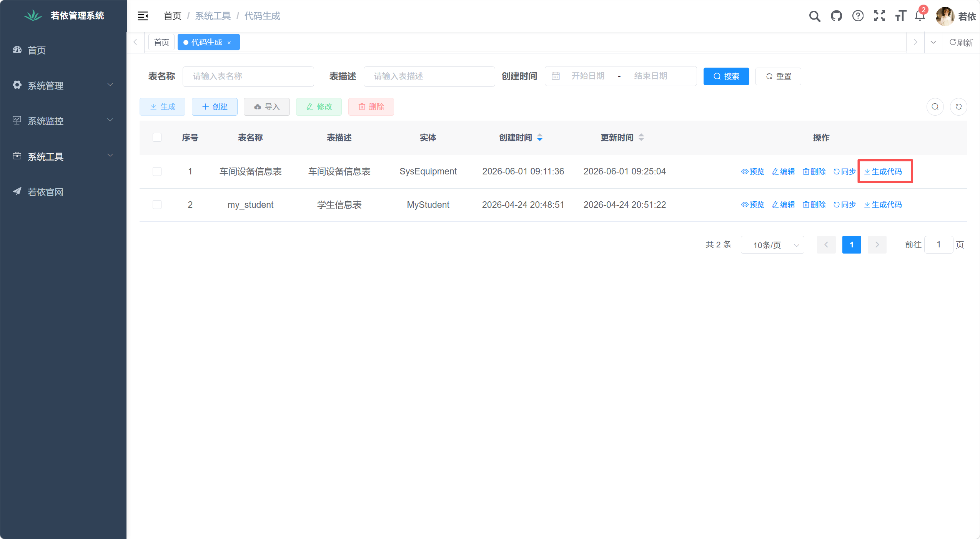
Task: Sync the SysEquipment row with 同步
Action: (x=844, y=172)
